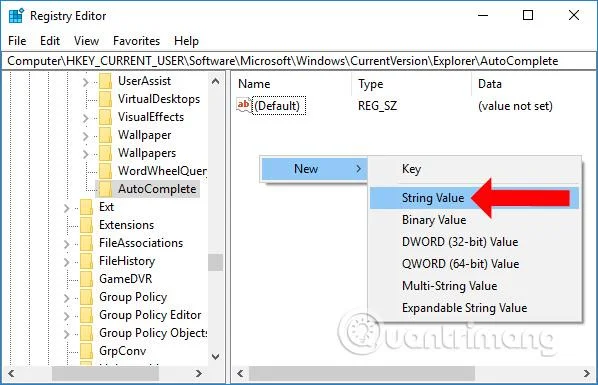Image resolution: width=598 pixels, height=385 pixels.
Task: Click the tree pane vertical scrollbar thumb
Action: point(215,262)
